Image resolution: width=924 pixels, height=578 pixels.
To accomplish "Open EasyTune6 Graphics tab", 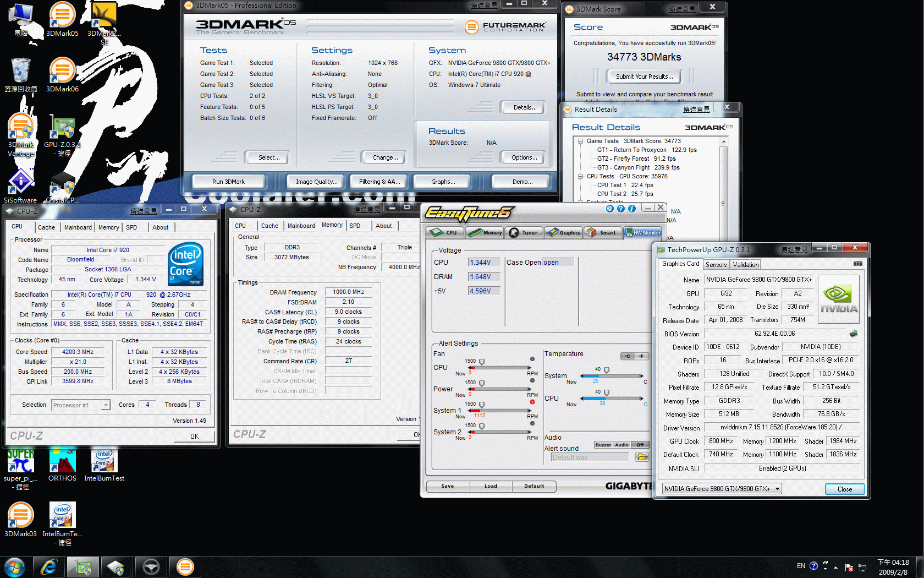I will (564, 232).
